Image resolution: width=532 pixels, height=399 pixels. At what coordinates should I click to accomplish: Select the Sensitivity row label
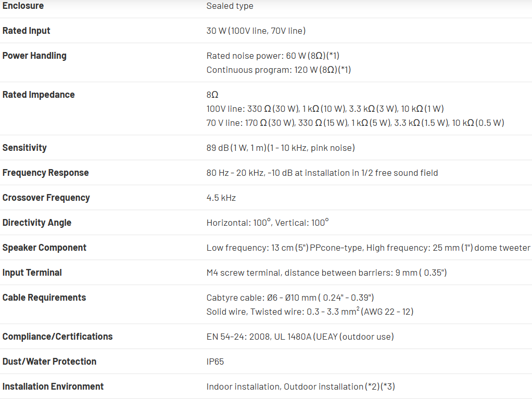tap(24, 148)
